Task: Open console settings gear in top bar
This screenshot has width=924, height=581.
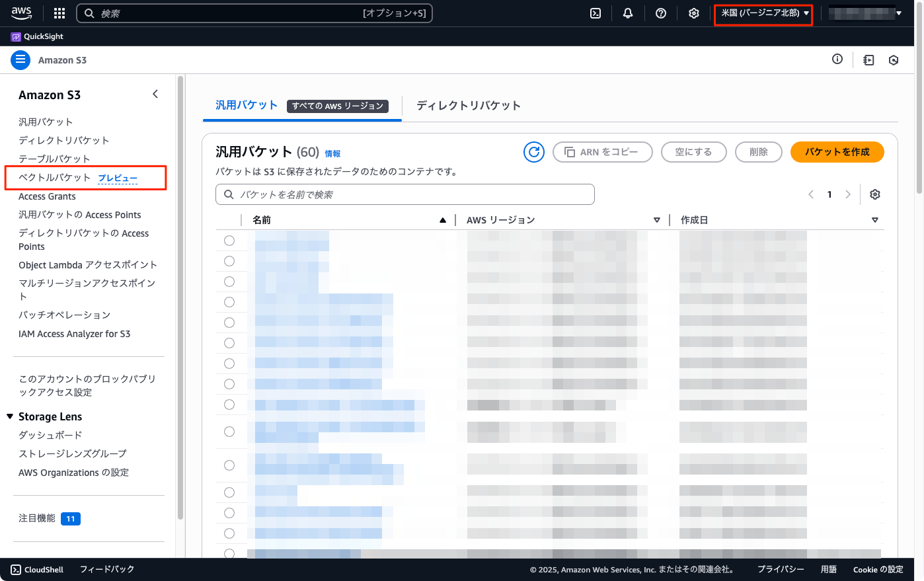Action: click(x=694, y=13)
